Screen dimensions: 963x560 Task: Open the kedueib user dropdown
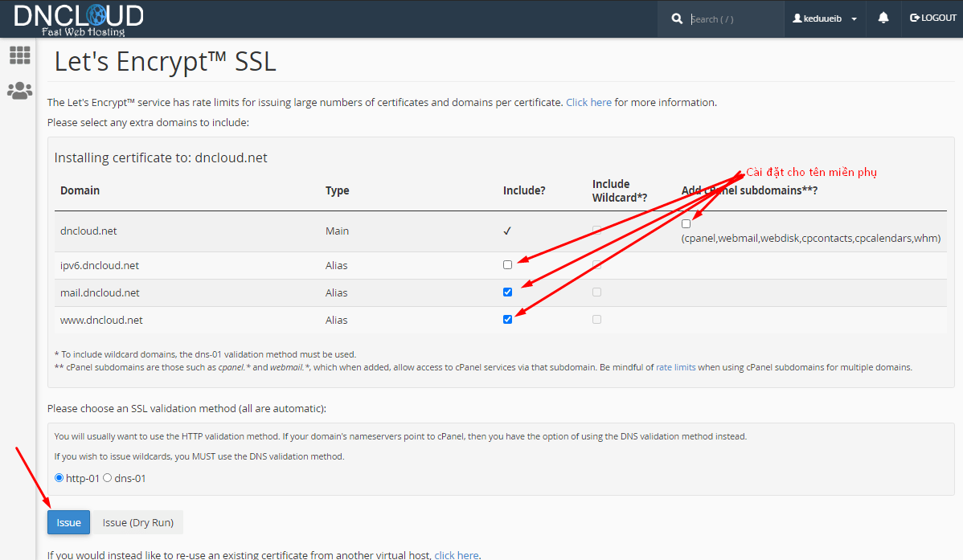[825, 18]
